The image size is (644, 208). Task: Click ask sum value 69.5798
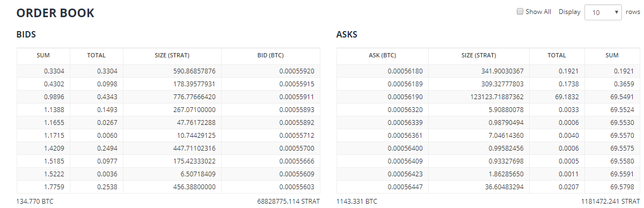click(621, 187)
